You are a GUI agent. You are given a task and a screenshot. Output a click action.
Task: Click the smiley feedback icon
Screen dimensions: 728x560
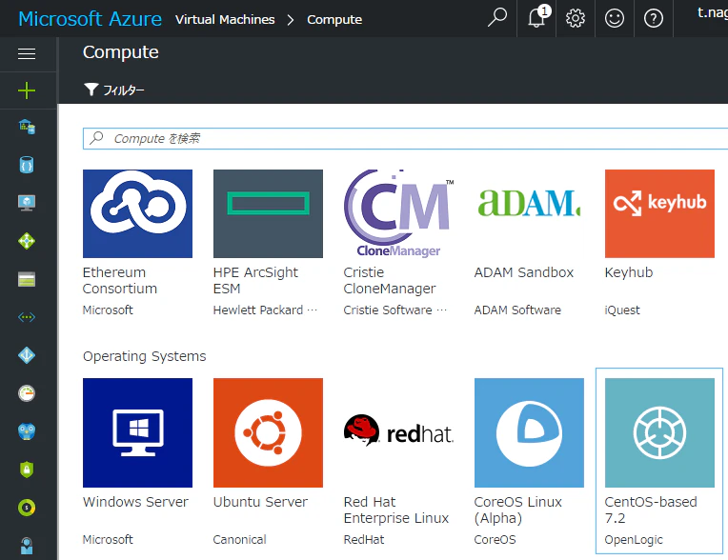coord(615,18)
